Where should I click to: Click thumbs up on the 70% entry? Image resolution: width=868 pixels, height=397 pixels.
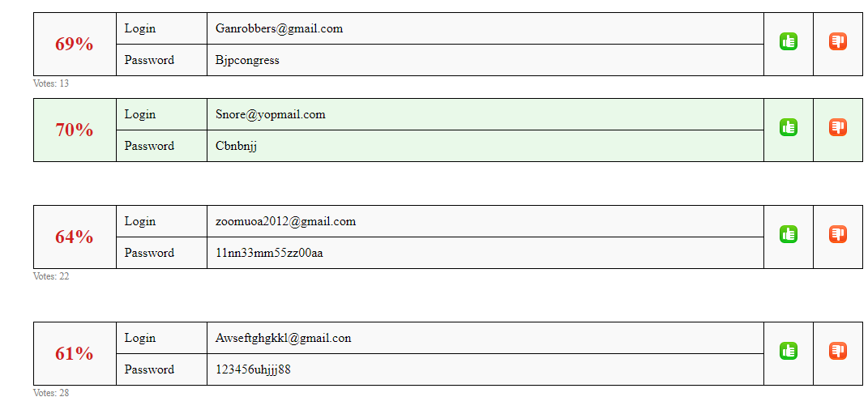click(789, 127)
